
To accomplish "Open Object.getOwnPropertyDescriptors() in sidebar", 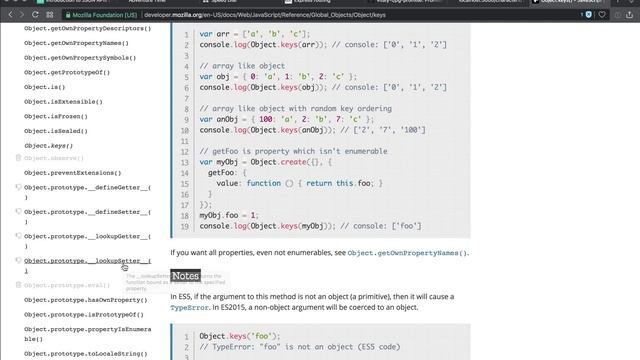I will [x=87, y=29].
